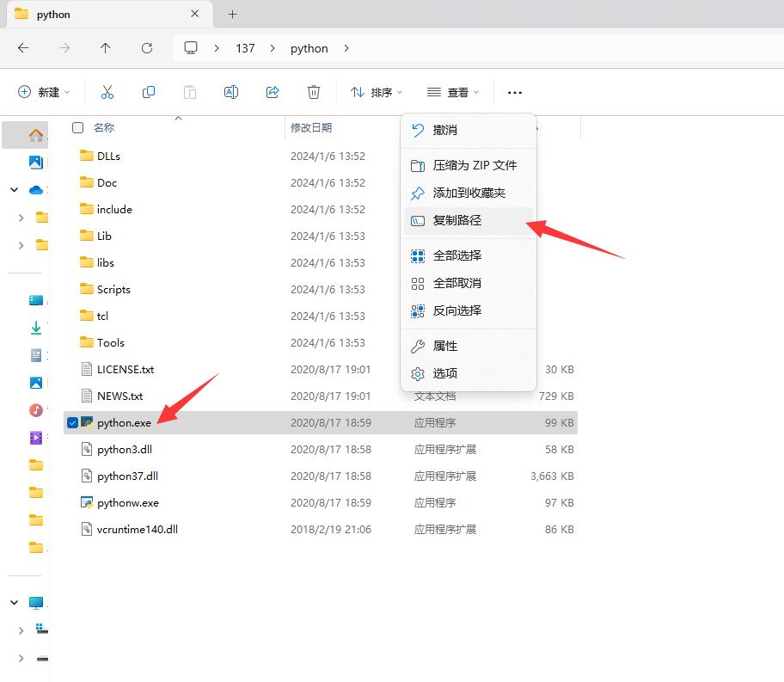
Task: Choose 反向选择
Action: click(x=469, y=310)
